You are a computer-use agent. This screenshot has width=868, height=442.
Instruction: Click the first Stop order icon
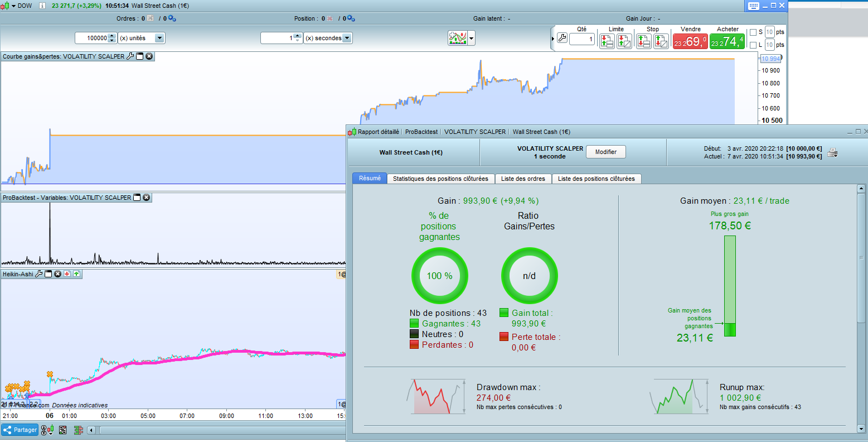(644, 41)
